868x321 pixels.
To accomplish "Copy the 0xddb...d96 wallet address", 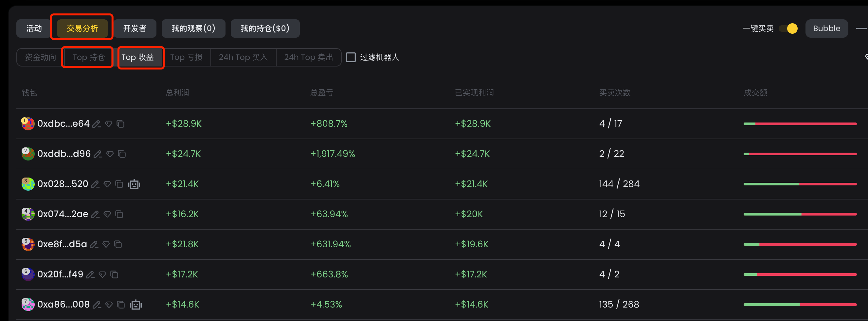I will (122, 154).
